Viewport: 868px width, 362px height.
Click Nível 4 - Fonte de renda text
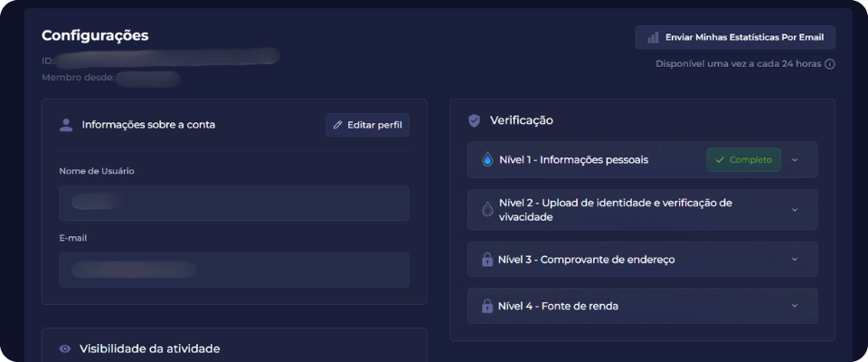[x=558, y=306]
